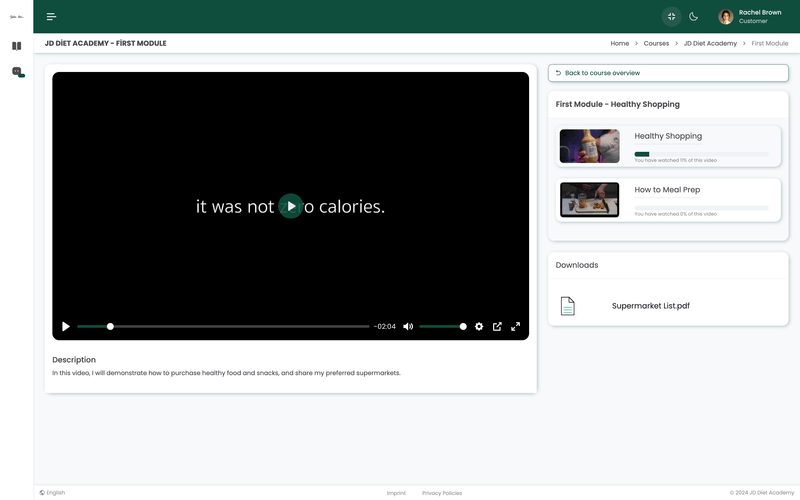Image resolution: width=800 pixels, height=500 pixels.
Task: Open How to Meal Prep thumbnail
Action: tap(589, 199)
